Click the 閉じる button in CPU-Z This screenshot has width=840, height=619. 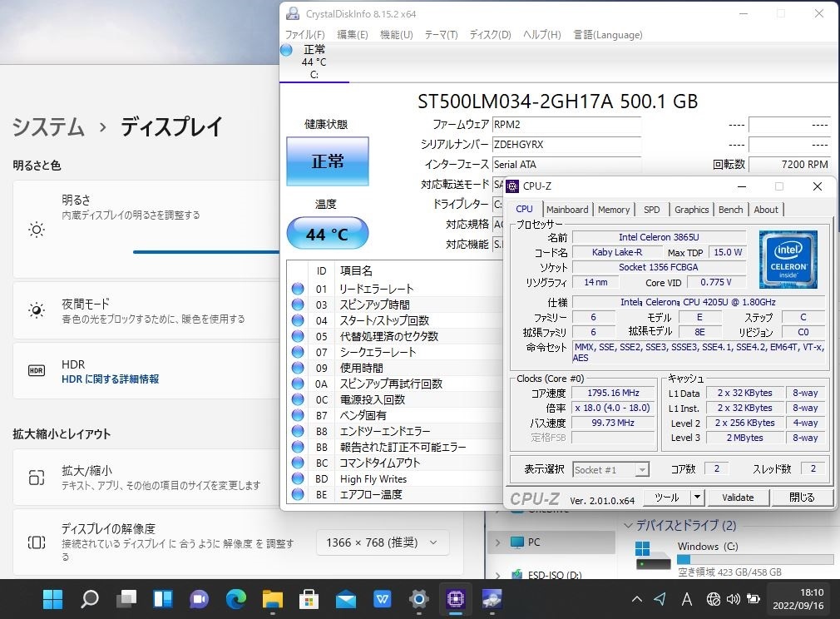pyautogui.click(x=802, y=498)
